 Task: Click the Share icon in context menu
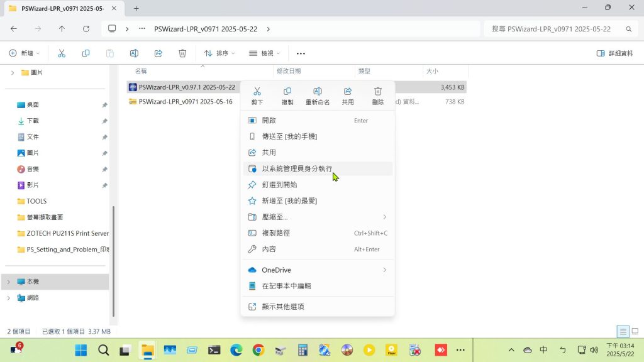[x=348, y=92]
